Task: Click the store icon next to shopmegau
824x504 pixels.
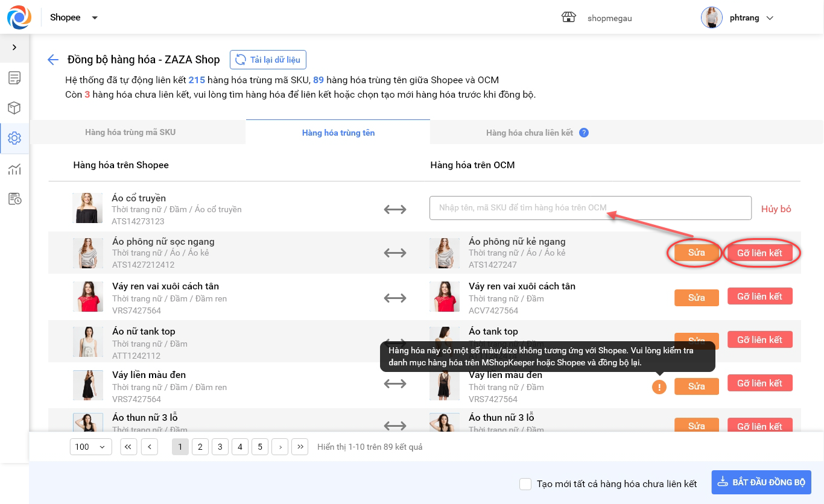Action: pos(568,17)
